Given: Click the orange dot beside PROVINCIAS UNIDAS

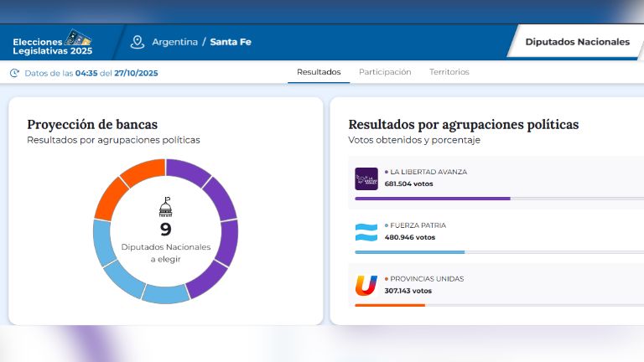Looking at the screenshot, I should pos(387,279).
